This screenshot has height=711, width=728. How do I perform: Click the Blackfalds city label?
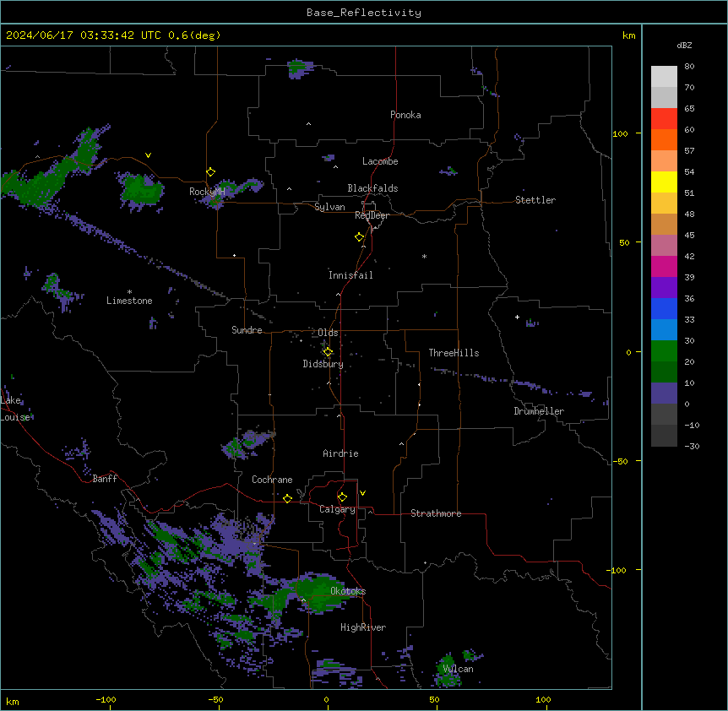coord(372,188)
